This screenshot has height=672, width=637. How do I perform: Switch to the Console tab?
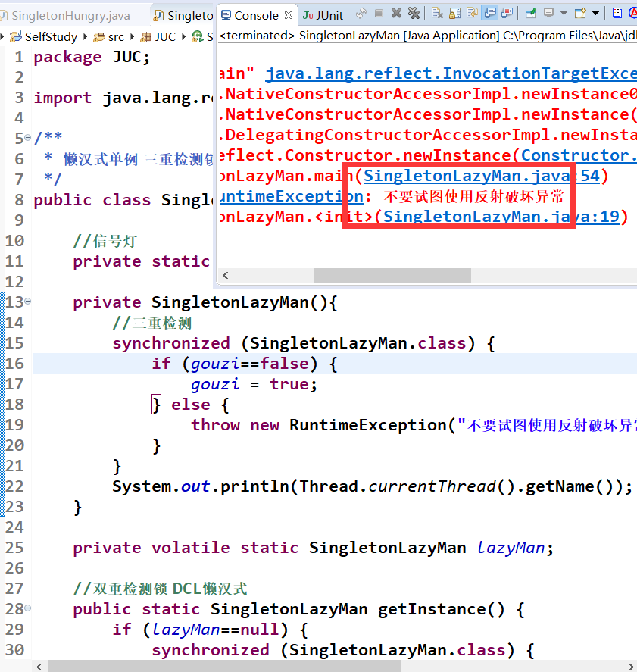[x=256, y=15]
